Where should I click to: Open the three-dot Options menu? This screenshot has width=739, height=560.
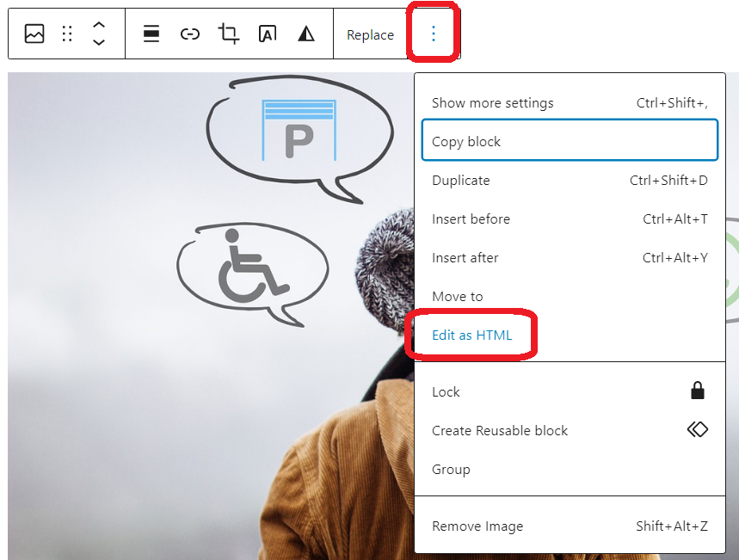[x=433, y=34]
